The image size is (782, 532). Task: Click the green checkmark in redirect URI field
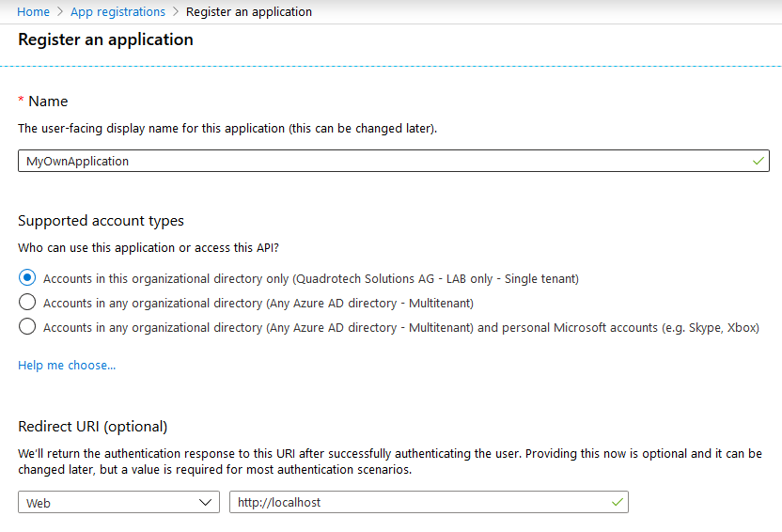pos(617,502)
